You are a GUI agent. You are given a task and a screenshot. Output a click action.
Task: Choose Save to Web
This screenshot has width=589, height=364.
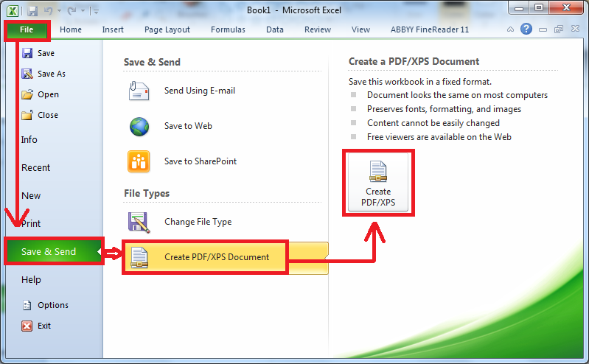click(x=188, y=126)
